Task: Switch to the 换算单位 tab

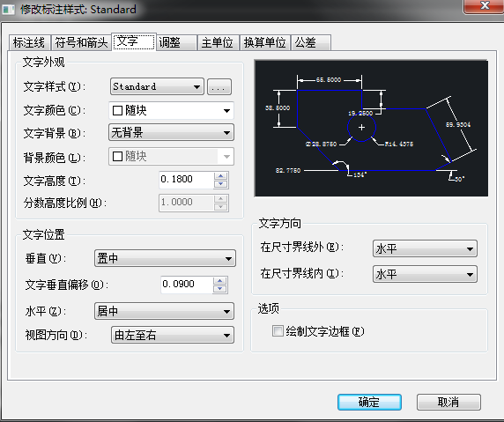Action: [x=265, y=42]
